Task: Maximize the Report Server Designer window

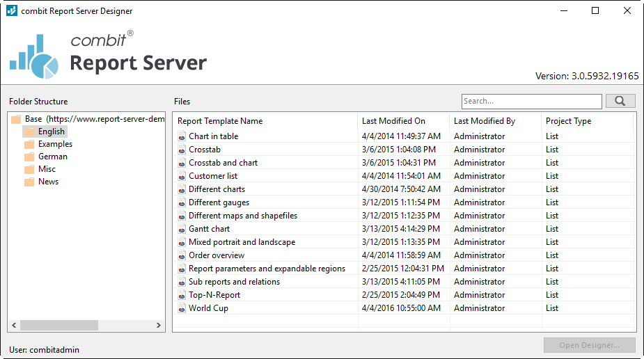Action: pos(595,10)
